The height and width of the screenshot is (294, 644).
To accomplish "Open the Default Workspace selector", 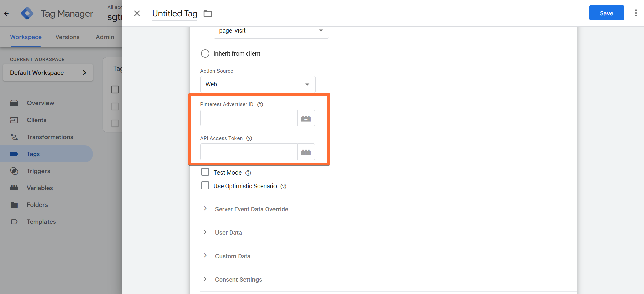I will click(x=48, y=73).
